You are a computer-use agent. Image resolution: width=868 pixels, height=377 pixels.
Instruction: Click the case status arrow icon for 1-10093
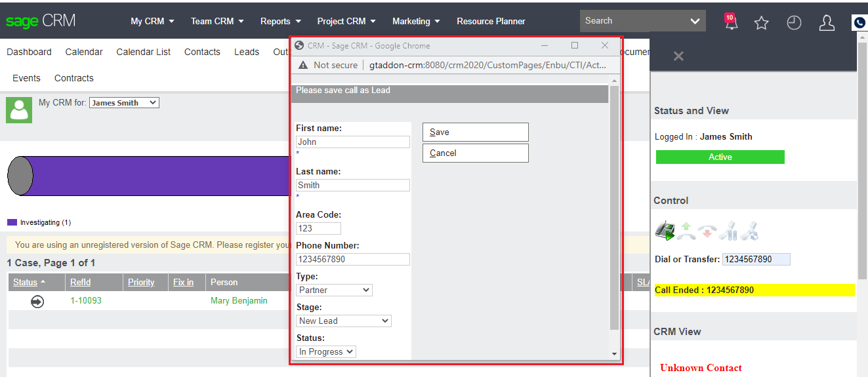point(37,302)
